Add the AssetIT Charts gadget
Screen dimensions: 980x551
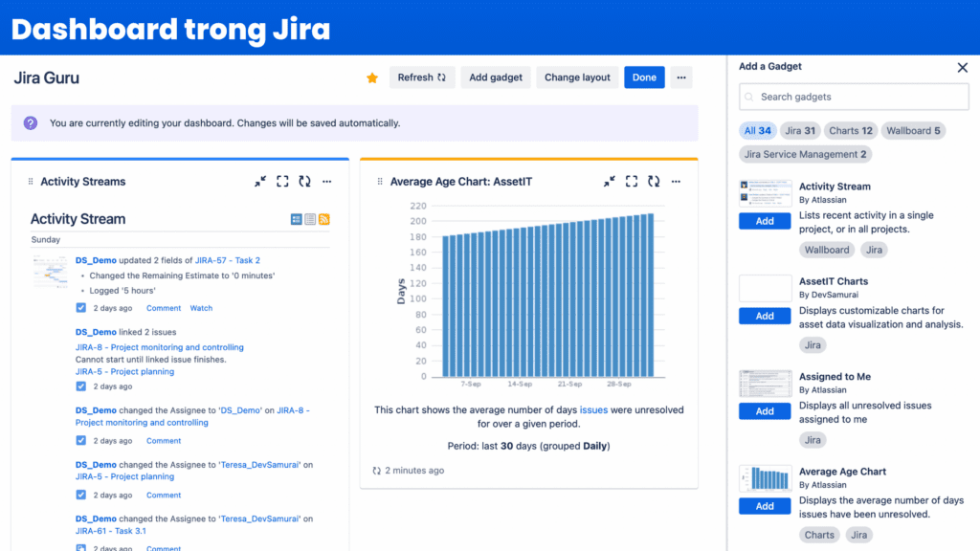(x=765, y=316)
